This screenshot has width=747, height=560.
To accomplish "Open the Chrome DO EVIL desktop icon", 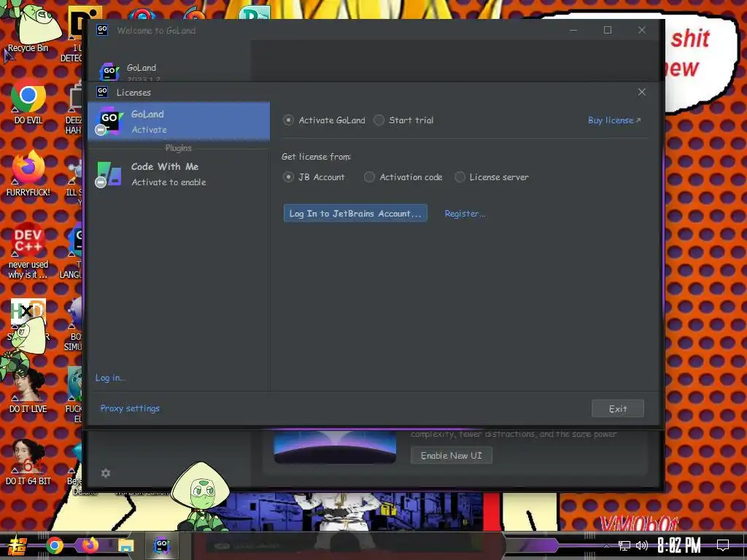I will [x=28, y=102].
